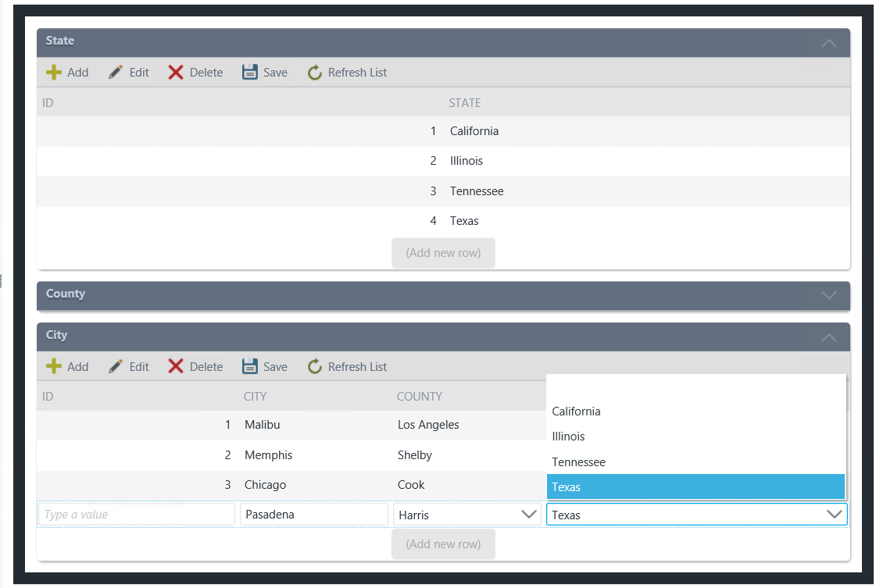Choose highlighted Texas in the dropdown list
876x588 pixels.
coord(695,487)
